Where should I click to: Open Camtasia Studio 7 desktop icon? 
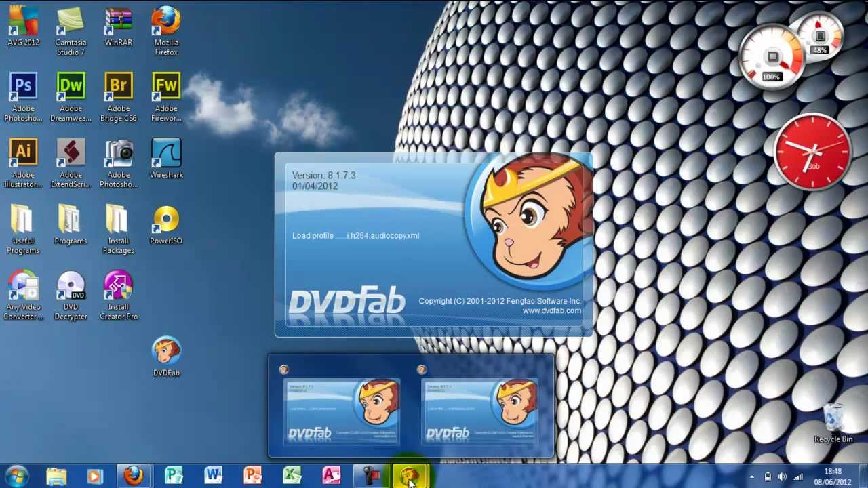pyautogui.click(x=71, y=32)
